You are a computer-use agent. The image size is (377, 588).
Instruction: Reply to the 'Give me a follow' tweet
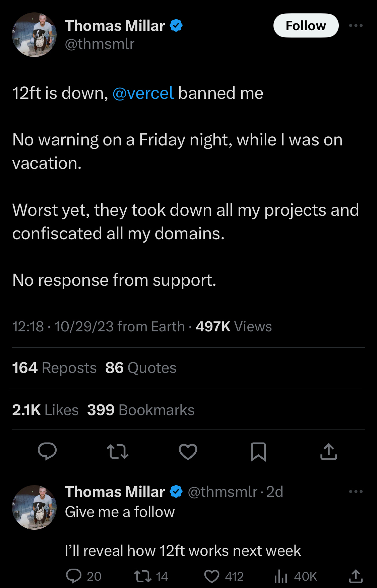[x=74, y=576]
